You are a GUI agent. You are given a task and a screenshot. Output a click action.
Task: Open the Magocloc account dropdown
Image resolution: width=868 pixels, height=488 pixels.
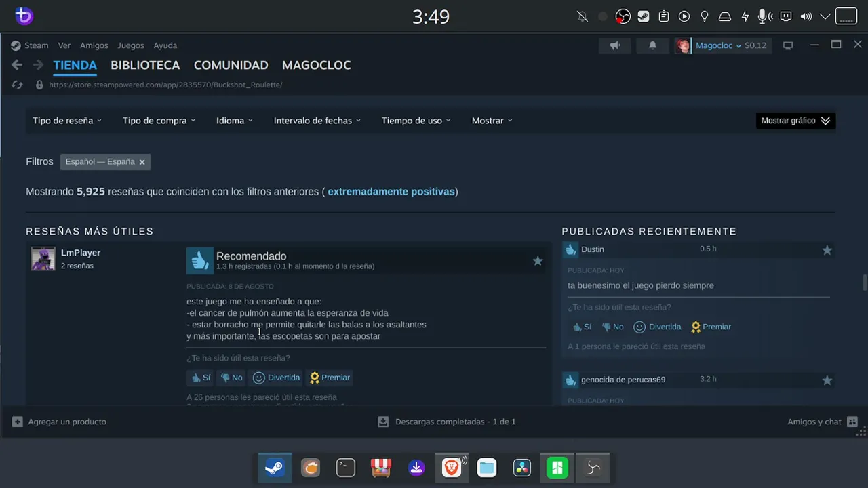718,45
